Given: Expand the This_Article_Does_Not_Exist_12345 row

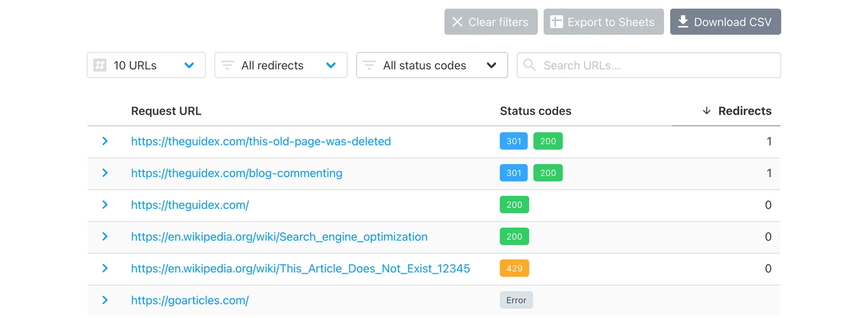Looking at the screenshot, I should [x=105, y=268].
